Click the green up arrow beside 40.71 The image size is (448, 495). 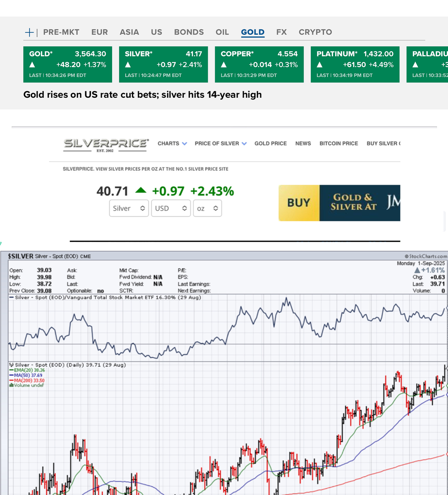click(x=141, y=190)
